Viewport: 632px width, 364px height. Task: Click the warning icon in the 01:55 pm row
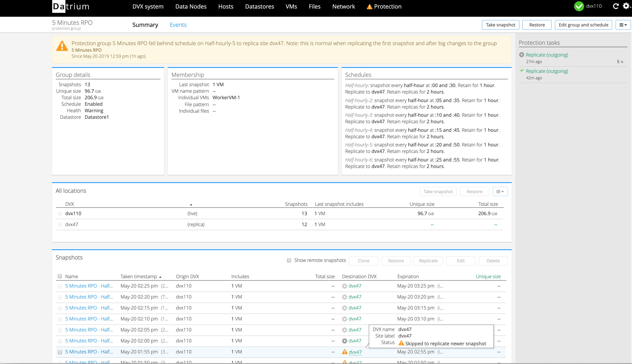(x=345, y=352)
